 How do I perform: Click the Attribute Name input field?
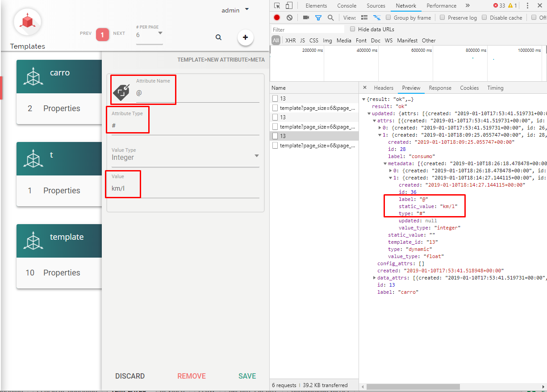(198, 93)
